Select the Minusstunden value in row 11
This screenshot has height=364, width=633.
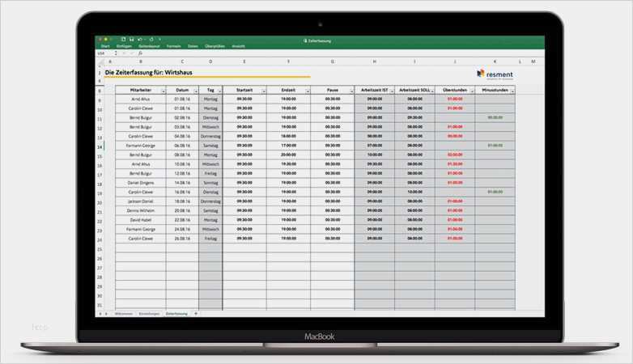click(495, 117)
